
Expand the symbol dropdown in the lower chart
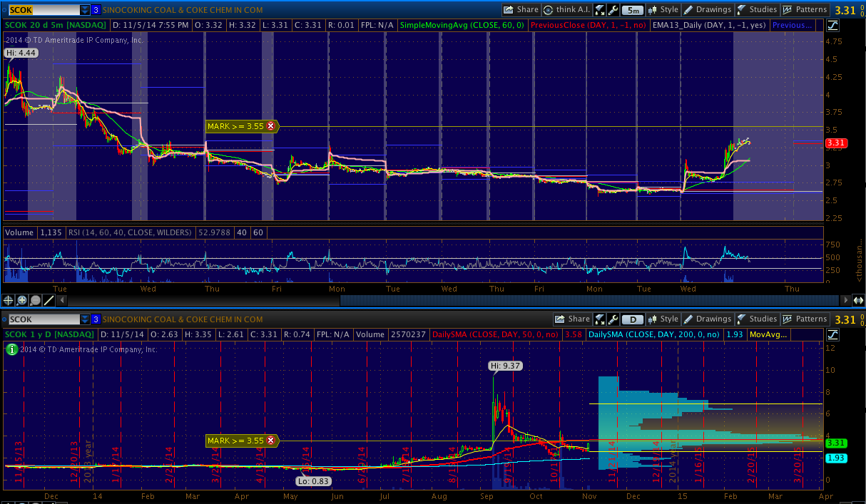85,319
